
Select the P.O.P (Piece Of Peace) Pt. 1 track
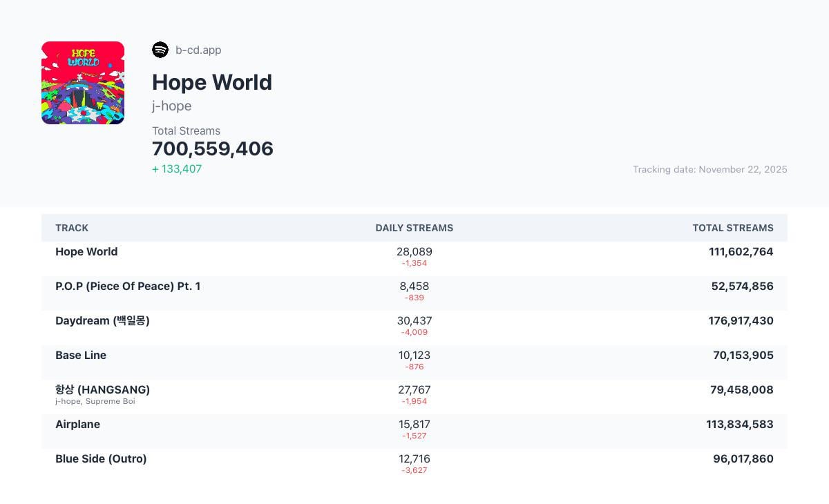128,287
